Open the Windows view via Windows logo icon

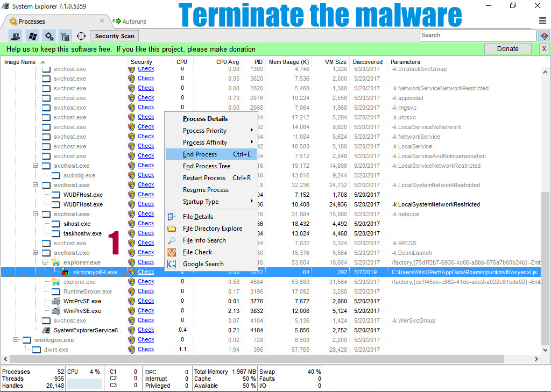click(33, 36)
